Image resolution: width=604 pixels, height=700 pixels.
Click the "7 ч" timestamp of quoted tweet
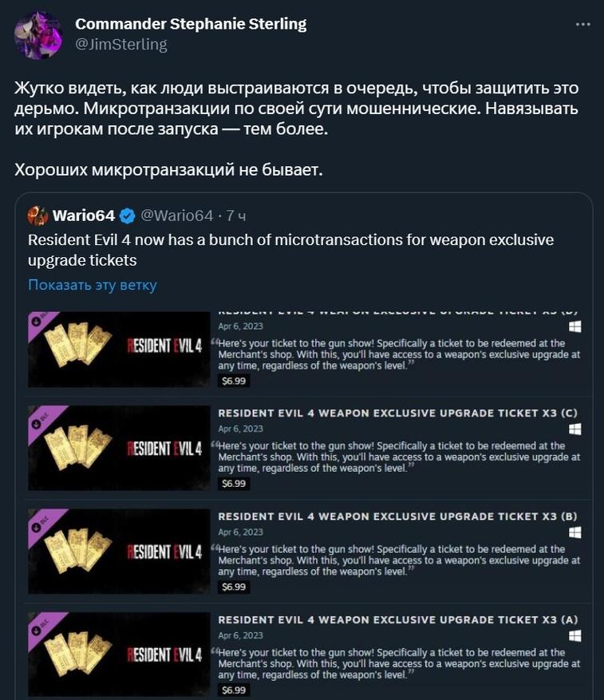pos(235,216)
